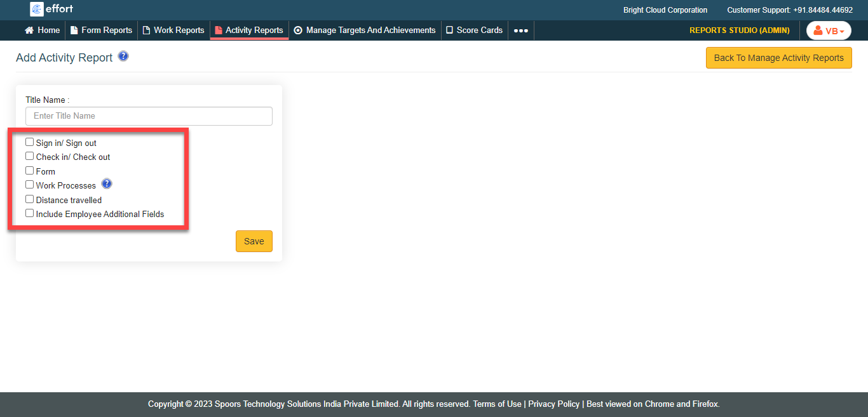Tick the Check in/ Check out checkbox
Viewport: 868px width, 417px height.
(x=30, y=156)
